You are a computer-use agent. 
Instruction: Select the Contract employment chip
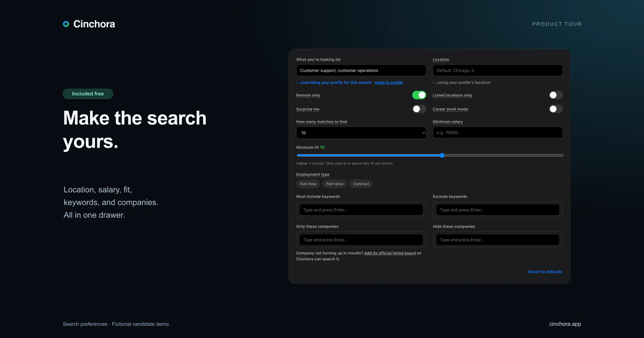pyautogui.click(x=361, y=184)
